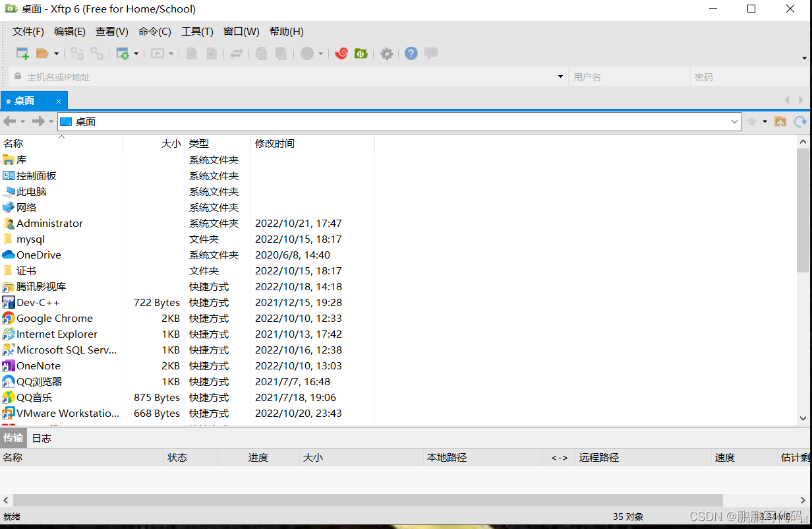Viewport: 812px width, 529px height.
Task: Select the 库 folder row
Action: coord(187,160)
